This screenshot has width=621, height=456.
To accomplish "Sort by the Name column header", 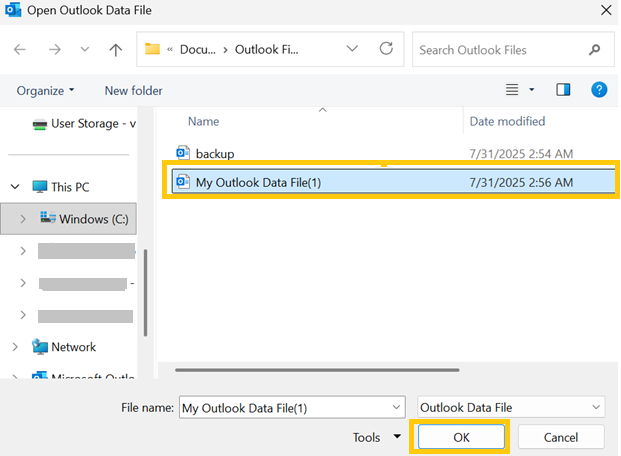I will pos(203,121).
